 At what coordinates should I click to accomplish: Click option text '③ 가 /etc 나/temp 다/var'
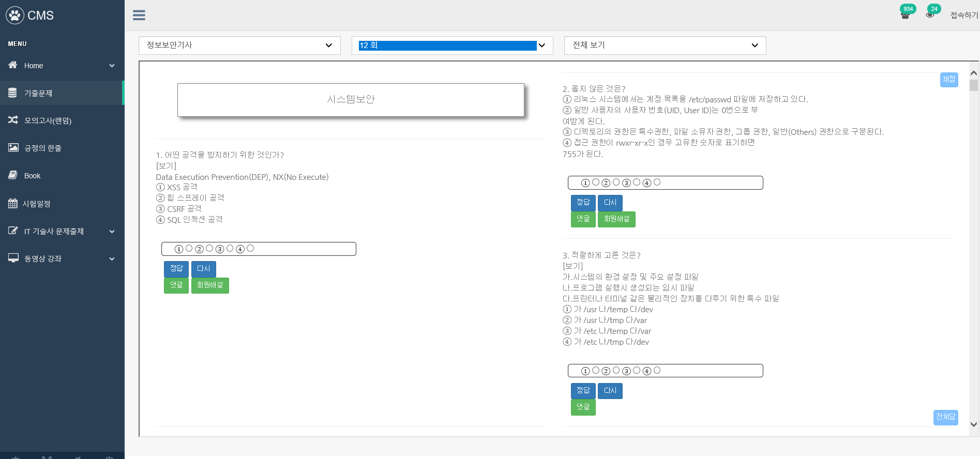tap(607, 331)
